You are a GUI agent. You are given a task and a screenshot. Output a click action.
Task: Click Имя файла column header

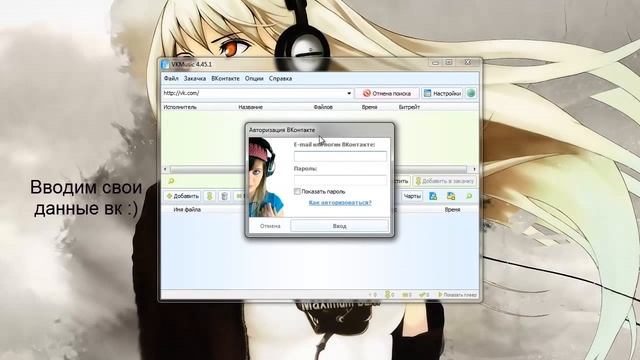coord(187,209)
